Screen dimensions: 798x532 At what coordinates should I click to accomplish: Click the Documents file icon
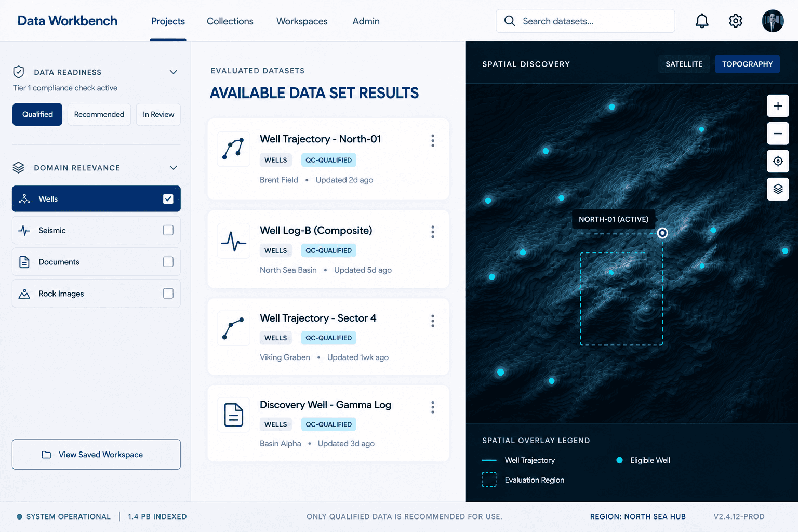click(24, 262)
